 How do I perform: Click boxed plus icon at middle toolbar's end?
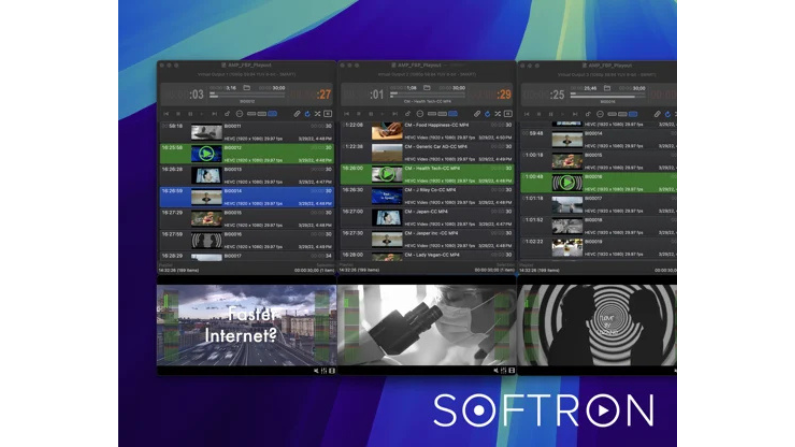click(x=508, y=114)
